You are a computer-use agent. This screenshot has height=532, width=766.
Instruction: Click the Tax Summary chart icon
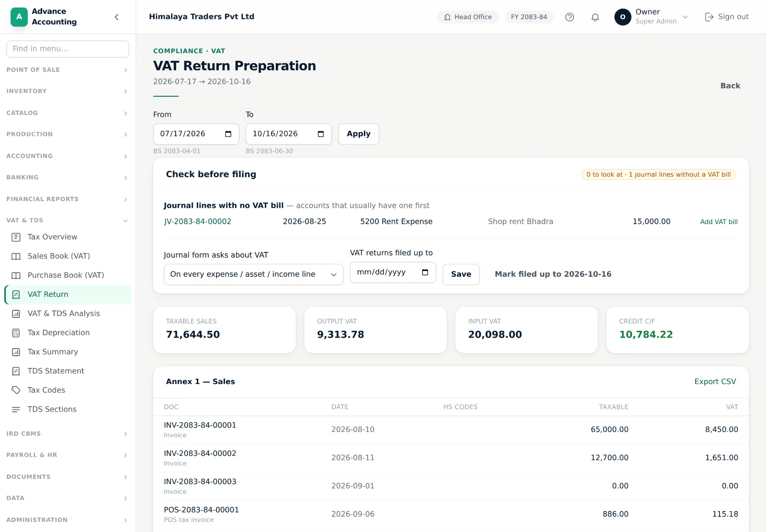pos(16,352)
